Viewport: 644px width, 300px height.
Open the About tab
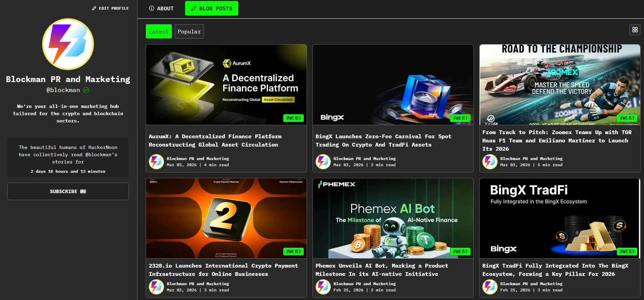(x=161, y=8)
